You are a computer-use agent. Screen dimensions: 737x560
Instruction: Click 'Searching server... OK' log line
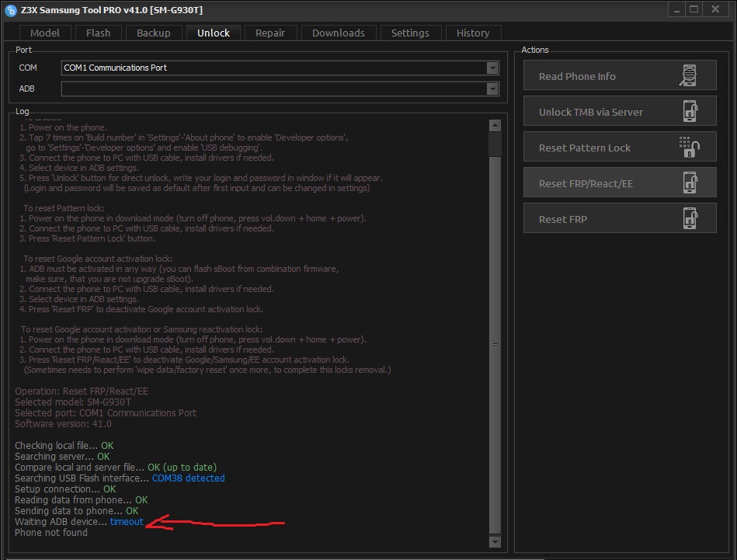pos(62,456)
